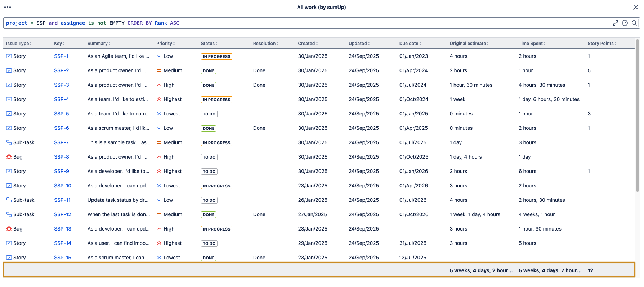Open issue SSP-10 link
The image size is (644, 287).
pos(63,186)
